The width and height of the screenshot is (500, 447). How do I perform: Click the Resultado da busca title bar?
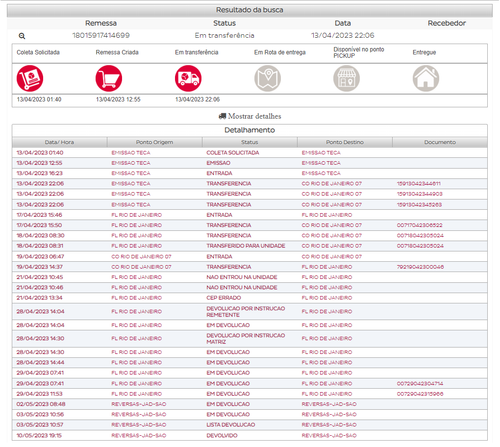(x=250, y=10)
